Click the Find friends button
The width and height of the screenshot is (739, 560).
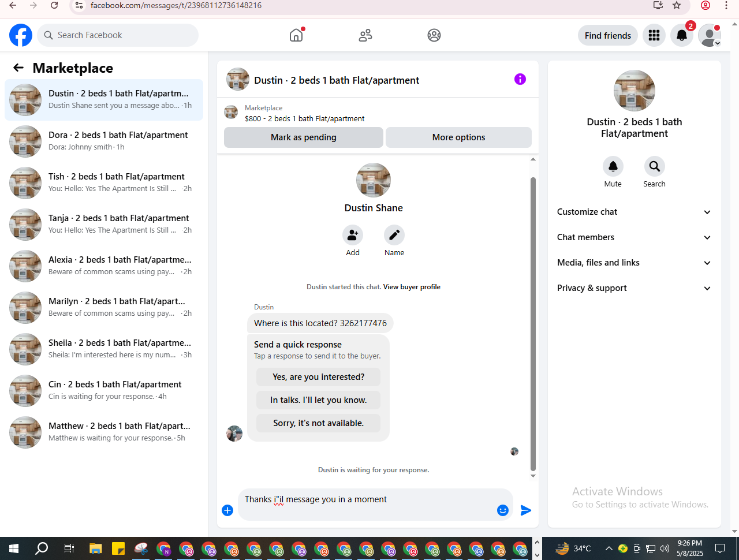click(608, 35)
